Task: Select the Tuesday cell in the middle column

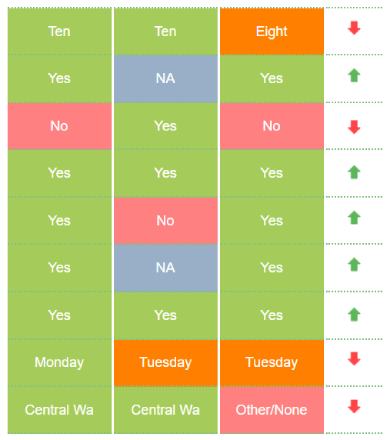Action: tap(166, 363)
